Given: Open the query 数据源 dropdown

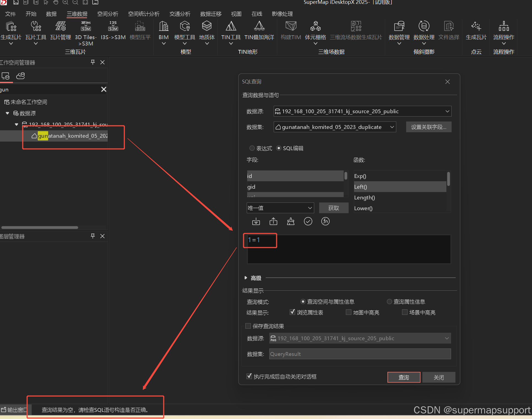Looking at the screenshot, I should click(362, 111).
